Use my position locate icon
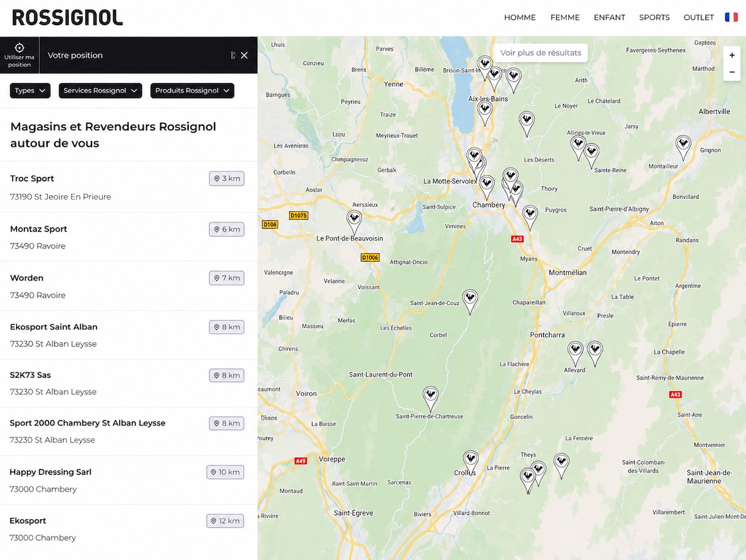This screenshot has width=746, height=560. tap(19, 48)
